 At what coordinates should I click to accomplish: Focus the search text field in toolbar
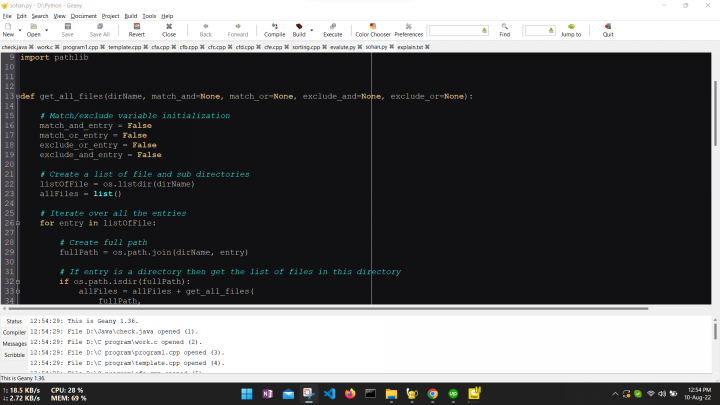pyautogui.click(x=458, y=30)
